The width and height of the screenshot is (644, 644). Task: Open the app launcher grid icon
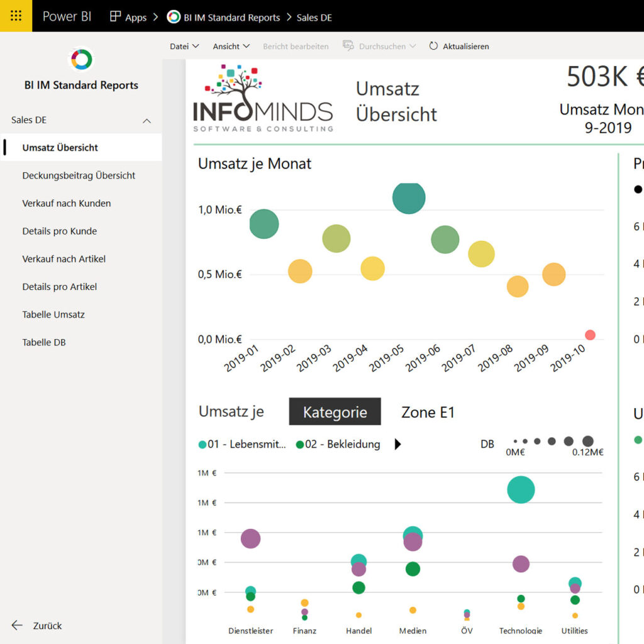click(16, 16)
